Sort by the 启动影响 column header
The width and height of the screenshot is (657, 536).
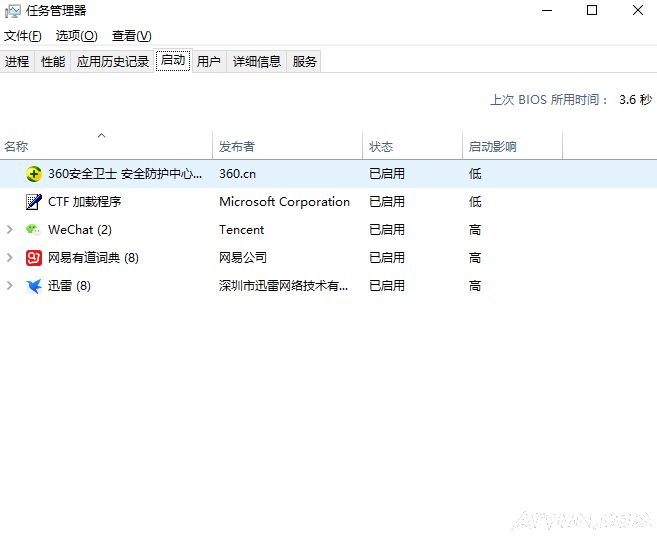493,146
